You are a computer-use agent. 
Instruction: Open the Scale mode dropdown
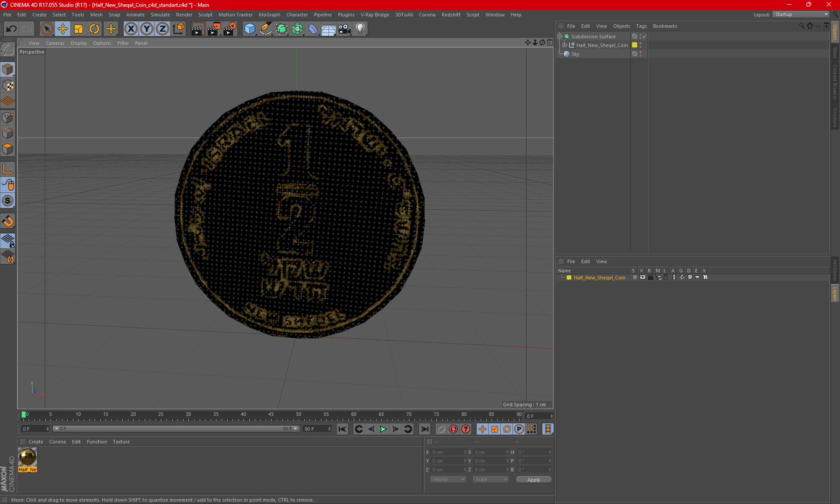pos(490,479)
